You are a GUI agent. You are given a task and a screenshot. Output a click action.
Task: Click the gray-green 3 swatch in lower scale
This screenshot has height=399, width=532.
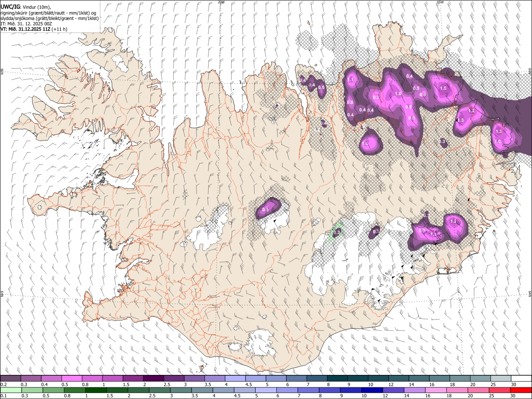click(181, 390)
